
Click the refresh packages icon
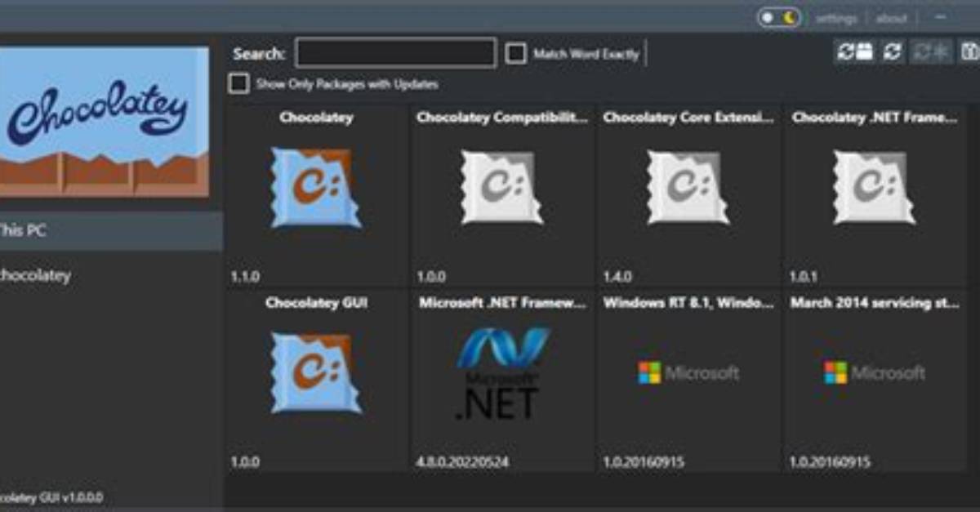893,51
